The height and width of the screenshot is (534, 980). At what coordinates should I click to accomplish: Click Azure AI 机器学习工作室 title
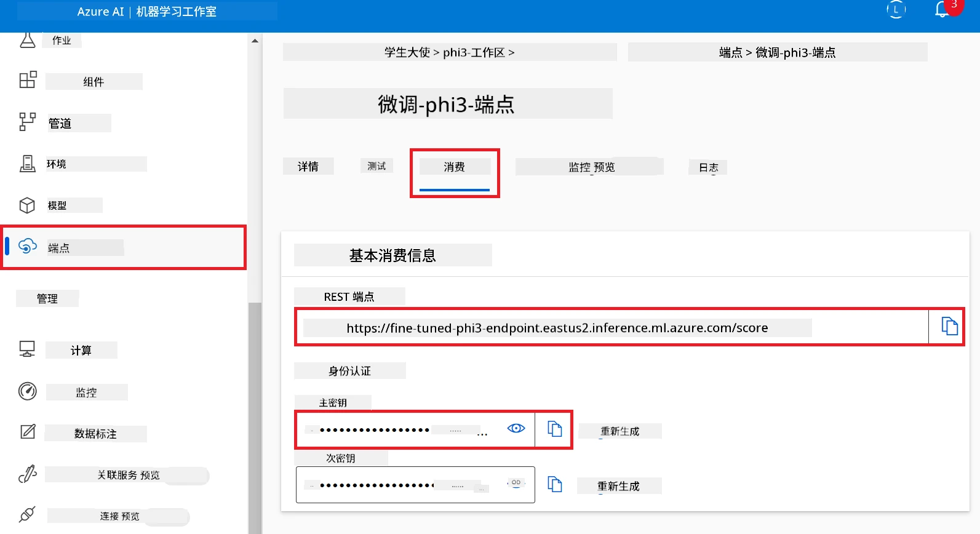[147, 12]
